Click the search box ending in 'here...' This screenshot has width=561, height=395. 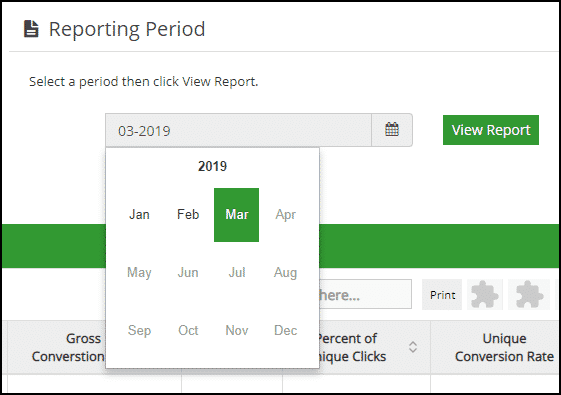[365, 294]
